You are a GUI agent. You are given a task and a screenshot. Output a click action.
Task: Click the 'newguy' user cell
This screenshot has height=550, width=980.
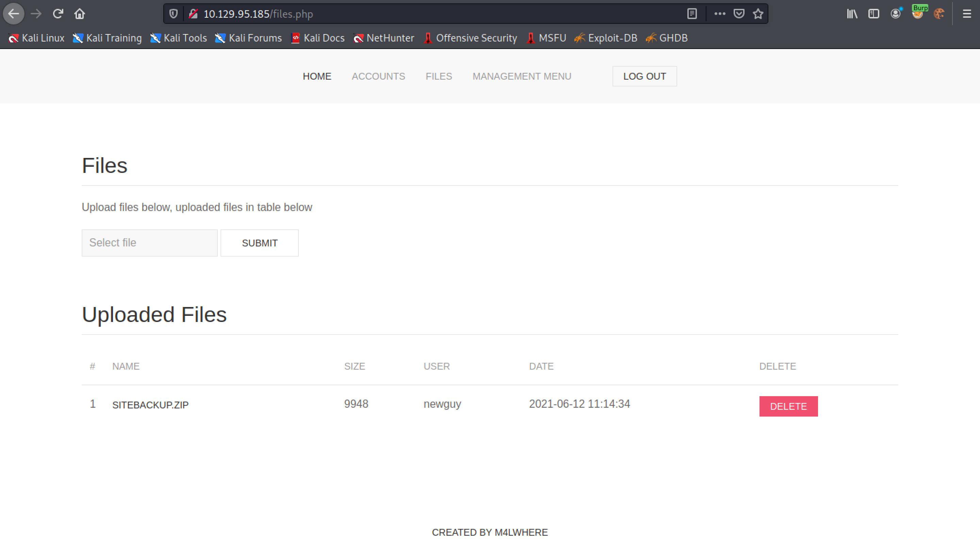442,404
